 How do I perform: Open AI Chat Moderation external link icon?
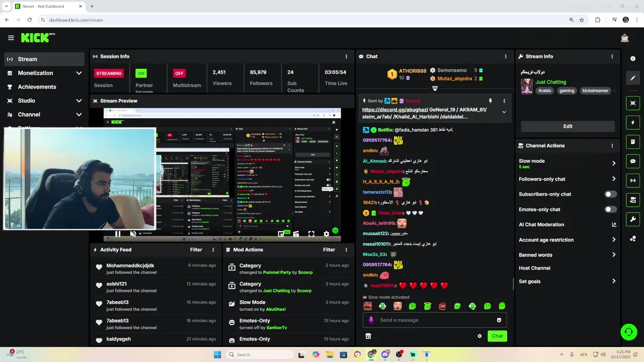[x=614, y=225]
